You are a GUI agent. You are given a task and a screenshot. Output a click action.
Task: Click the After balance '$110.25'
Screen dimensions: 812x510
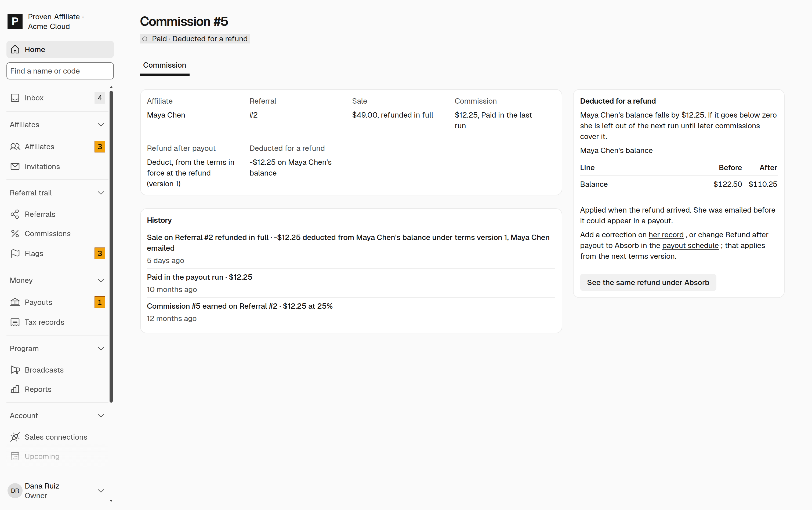[x=763, y=184]
